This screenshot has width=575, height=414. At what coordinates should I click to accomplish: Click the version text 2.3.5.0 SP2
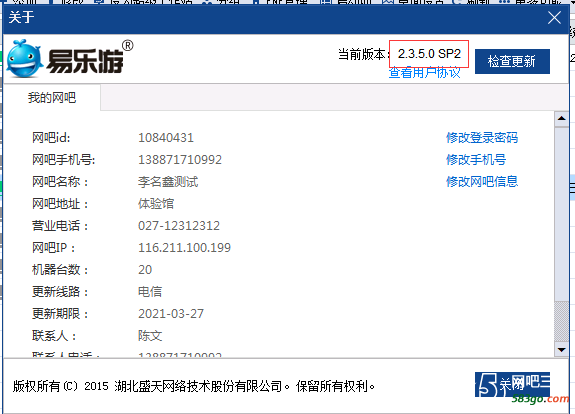[429, 54]
